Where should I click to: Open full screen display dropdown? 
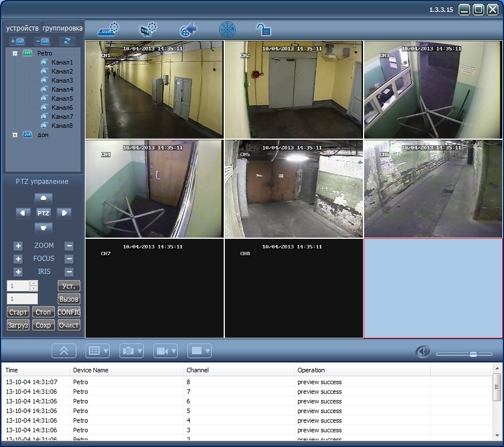pyautogui.click(x=199, y=351)
